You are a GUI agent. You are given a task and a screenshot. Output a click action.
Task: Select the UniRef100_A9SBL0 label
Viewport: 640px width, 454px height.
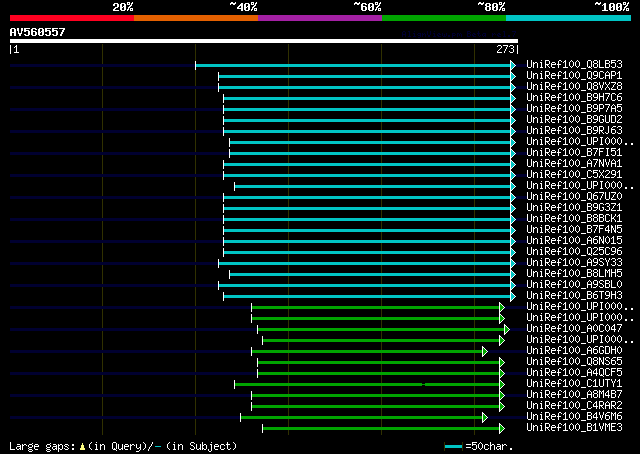574,285
